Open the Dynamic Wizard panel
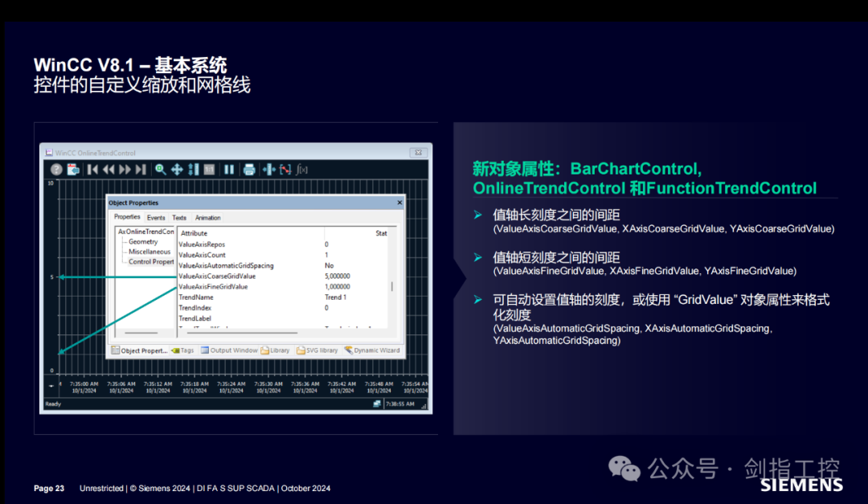This screenshot has height=504, width=868. 377,350
